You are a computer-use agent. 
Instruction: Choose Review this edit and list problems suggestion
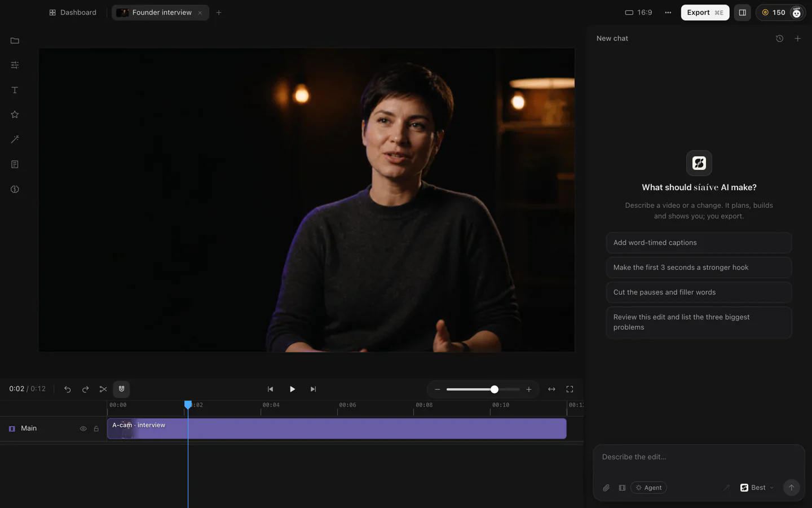pyautogui.click(x=699, y=322)
